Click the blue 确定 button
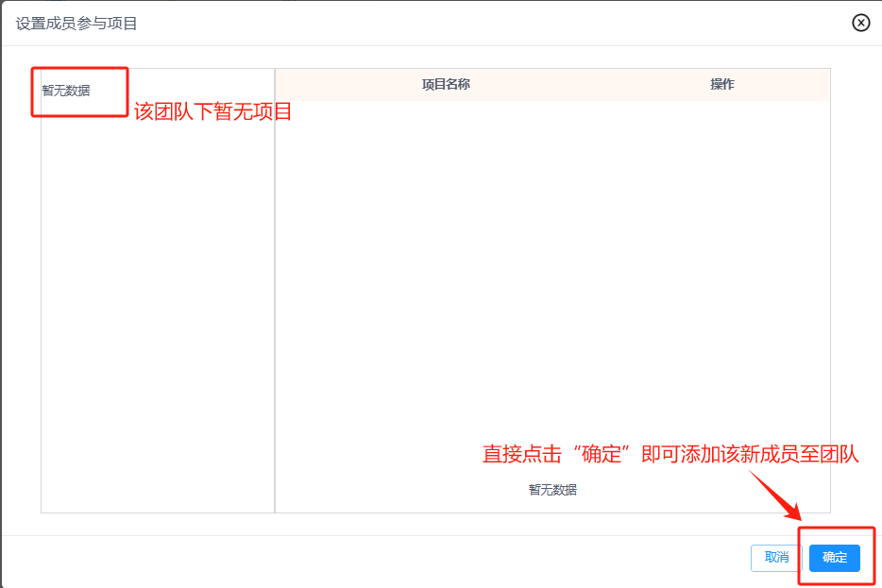The image size is (882, 588). [x=834, y=558]
